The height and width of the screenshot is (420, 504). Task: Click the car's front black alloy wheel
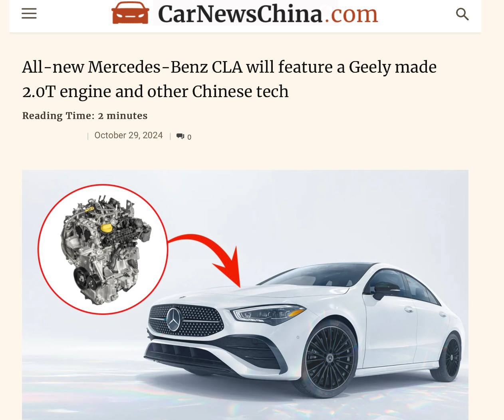pos(330,357)
